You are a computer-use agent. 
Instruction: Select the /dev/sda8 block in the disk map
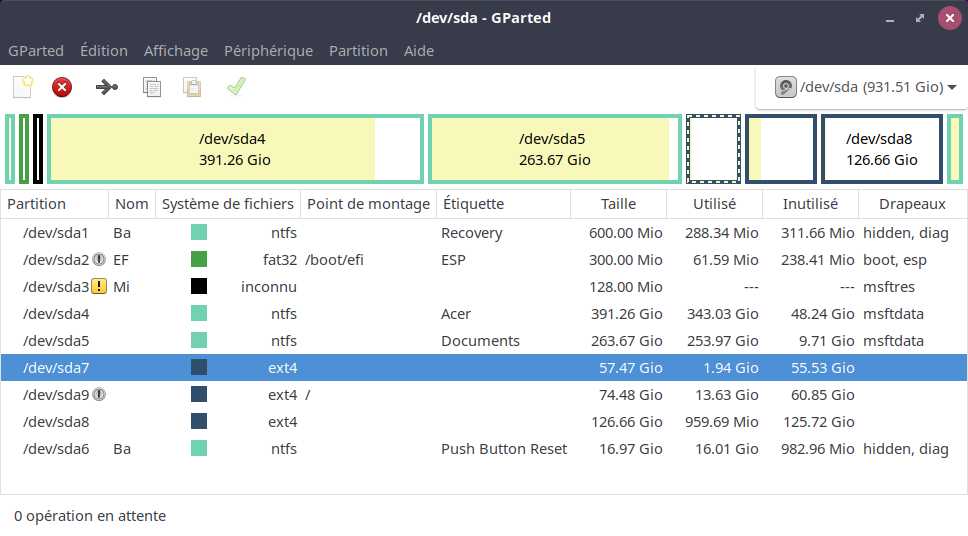[x=881, y=150]
